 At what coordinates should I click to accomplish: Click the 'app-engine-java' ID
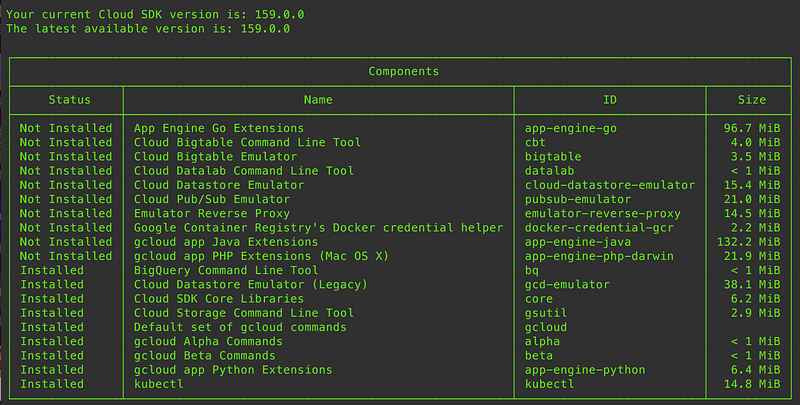click(578, 243)
